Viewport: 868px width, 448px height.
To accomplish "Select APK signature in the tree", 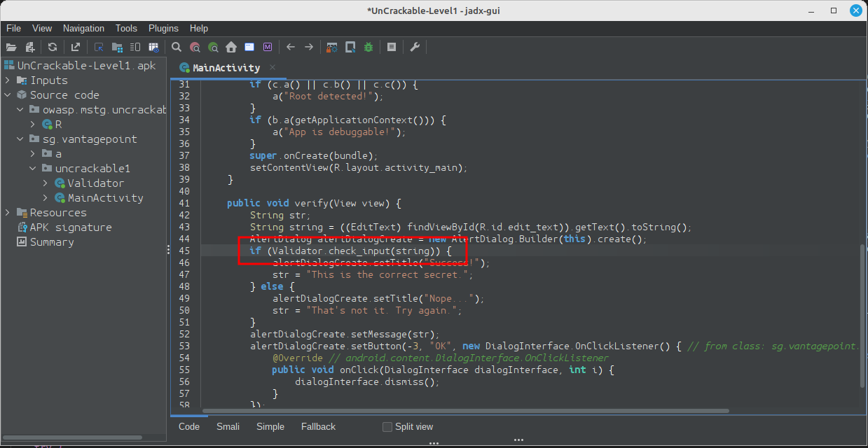I will pos(70,227).
